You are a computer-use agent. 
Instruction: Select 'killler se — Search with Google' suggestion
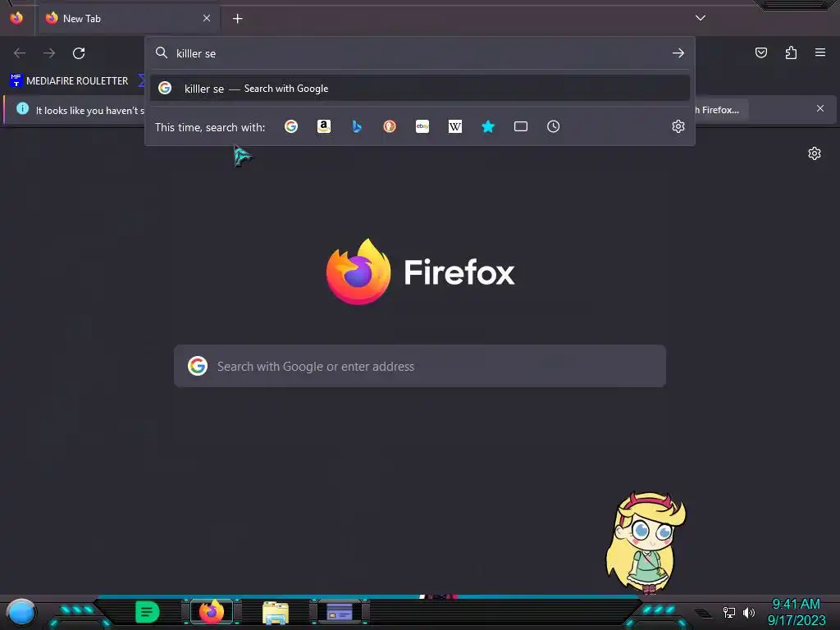click(x=419, y=89)
